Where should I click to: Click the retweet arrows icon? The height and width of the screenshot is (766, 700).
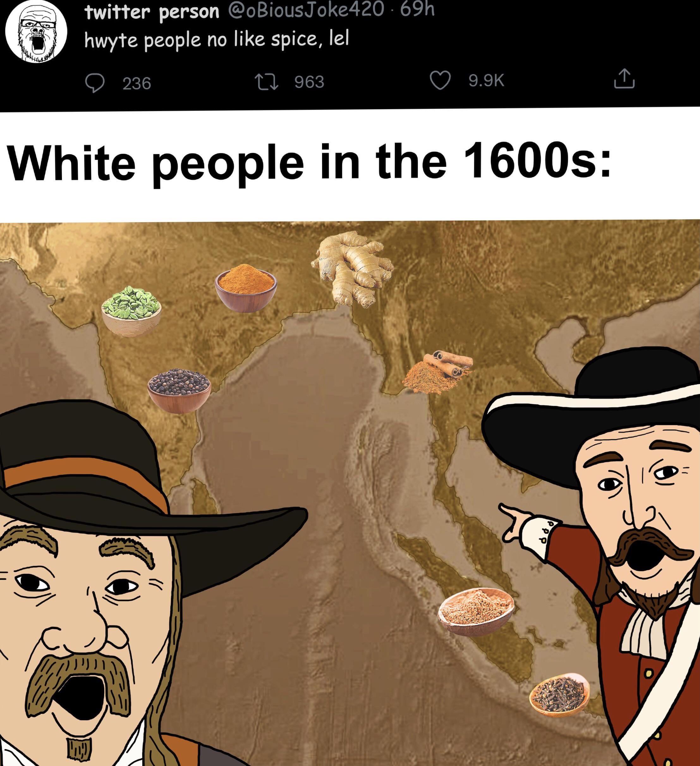[268, 82]
